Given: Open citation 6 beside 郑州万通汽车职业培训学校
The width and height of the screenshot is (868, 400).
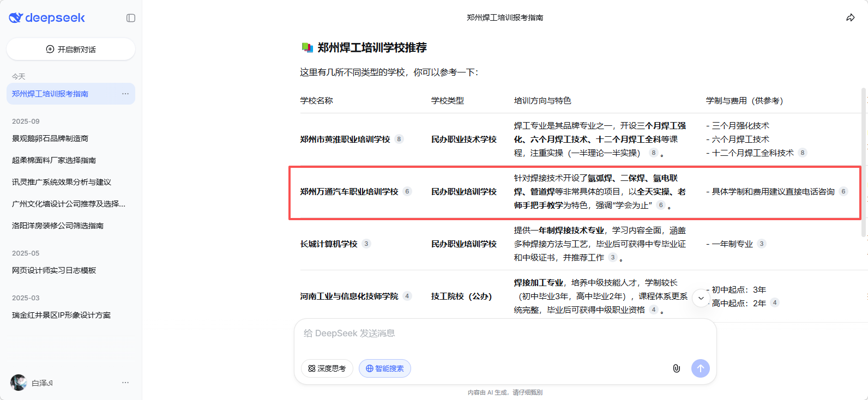Looking at the screenshot, I should [407, 191].
